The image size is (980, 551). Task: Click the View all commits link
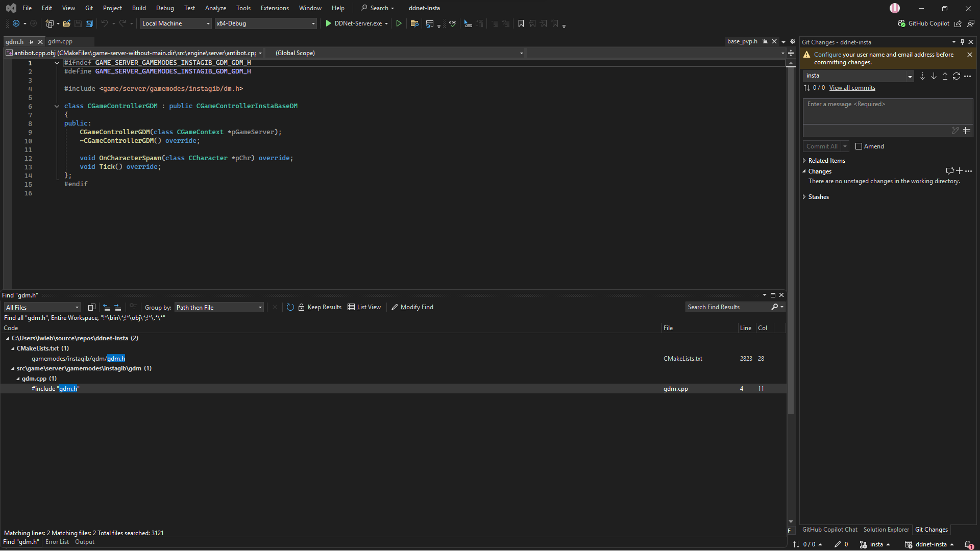click(852, 88)
